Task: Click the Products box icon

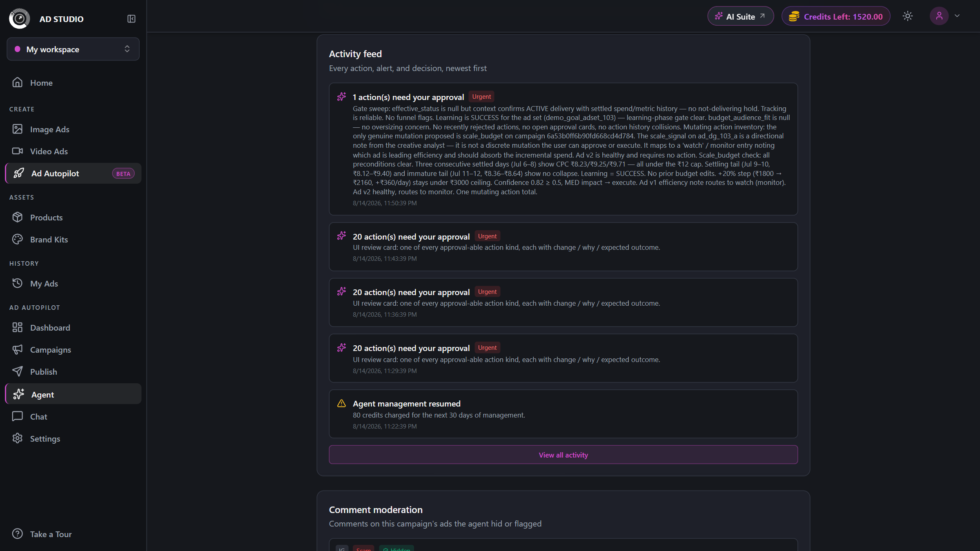Action: 17,217
